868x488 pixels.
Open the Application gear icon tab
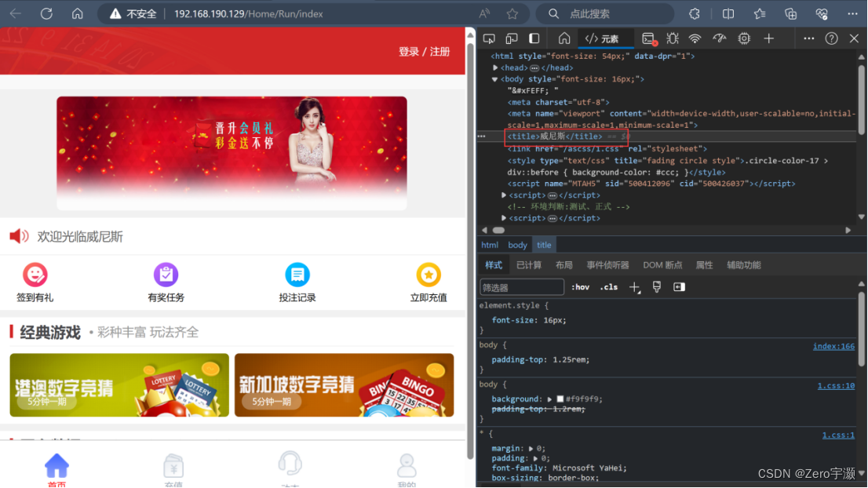tap(744, 38)
